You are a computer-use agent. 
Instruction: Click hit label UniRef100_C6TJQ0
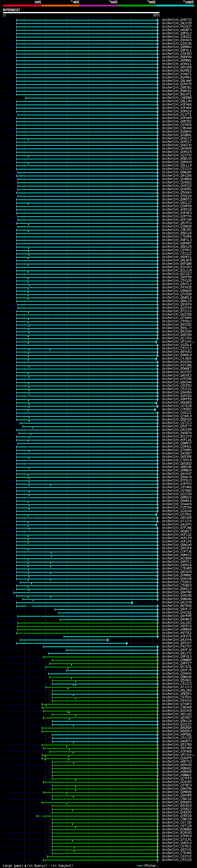pyautogui.click(x=177, y=822)
